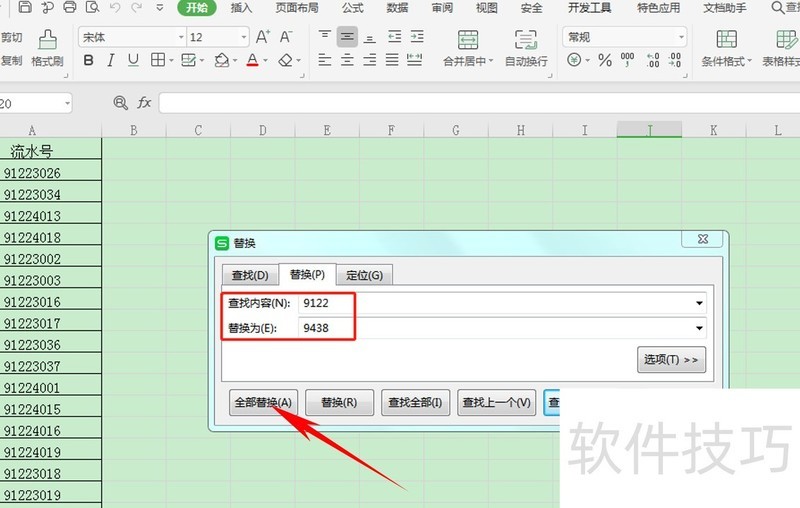
Task: Open Conditional Formatting (条件格式)
Action: coord(727,48)
